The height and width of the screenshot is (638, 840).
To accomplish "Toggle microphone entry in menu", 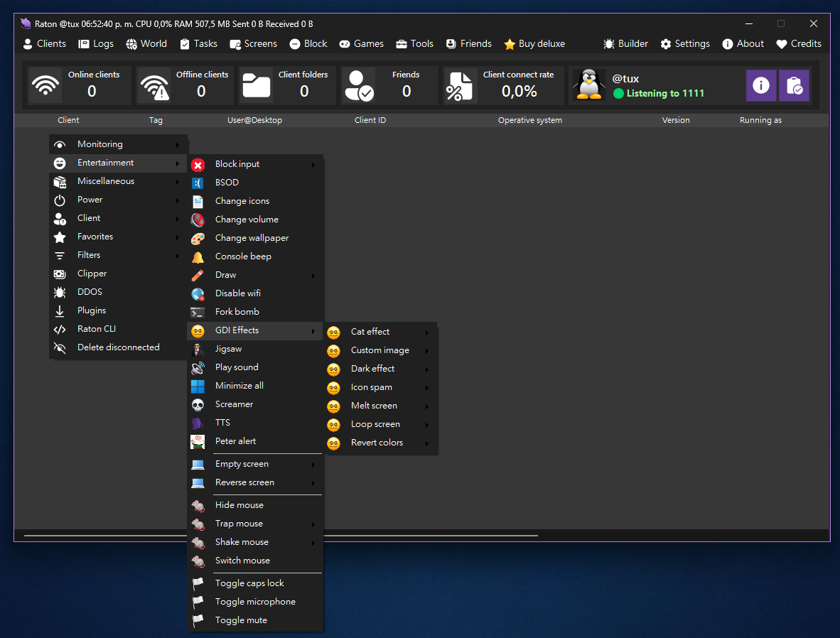I will coord(256,602).
